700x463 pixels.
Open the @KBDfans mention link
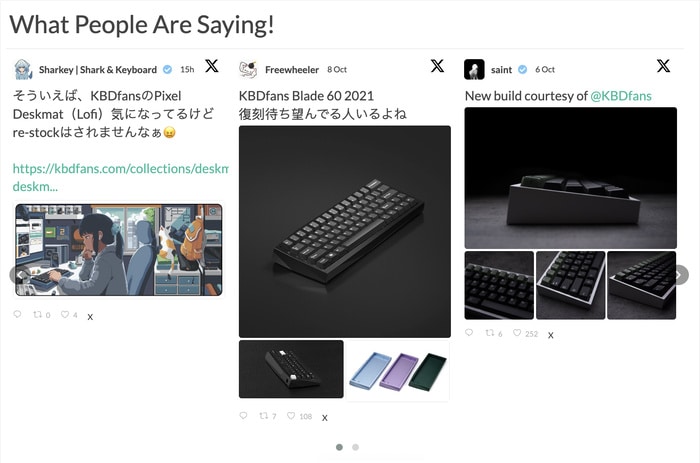621,96
